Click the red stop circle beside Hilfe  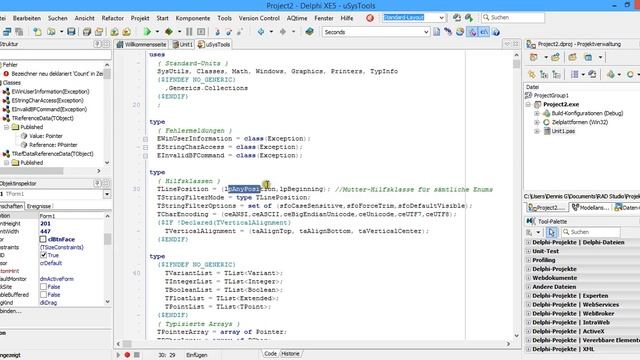click(370, 18)
